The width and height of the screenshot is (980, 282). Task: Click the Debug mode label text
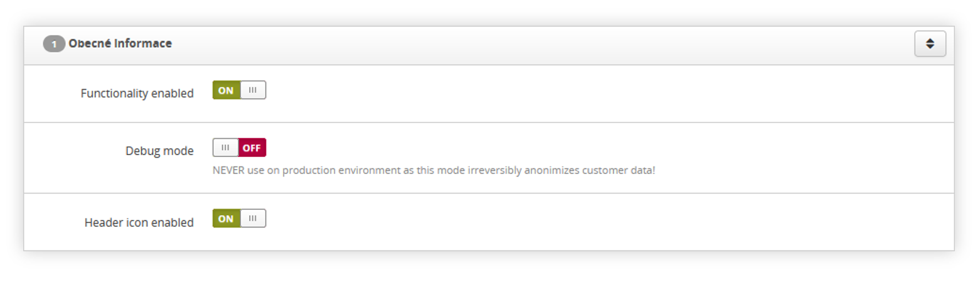click(159, 151)
